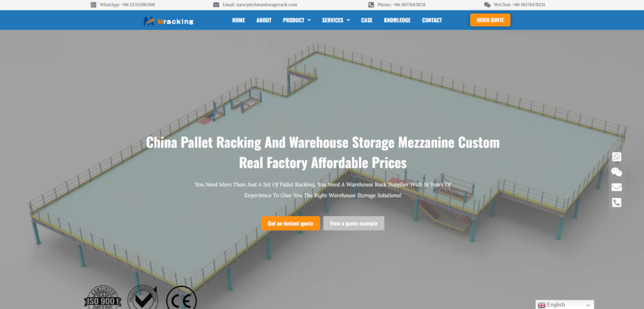Screen dimensions: 644x309
Task: Expand the Services dropdown menu
Action: [336, 20]
